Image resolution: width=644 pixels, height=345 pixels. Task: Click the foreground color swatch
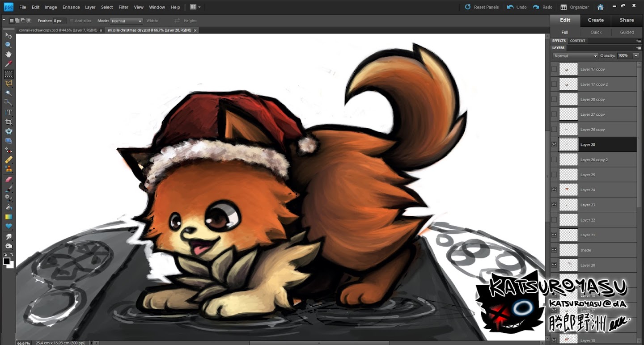click(7, 261)
